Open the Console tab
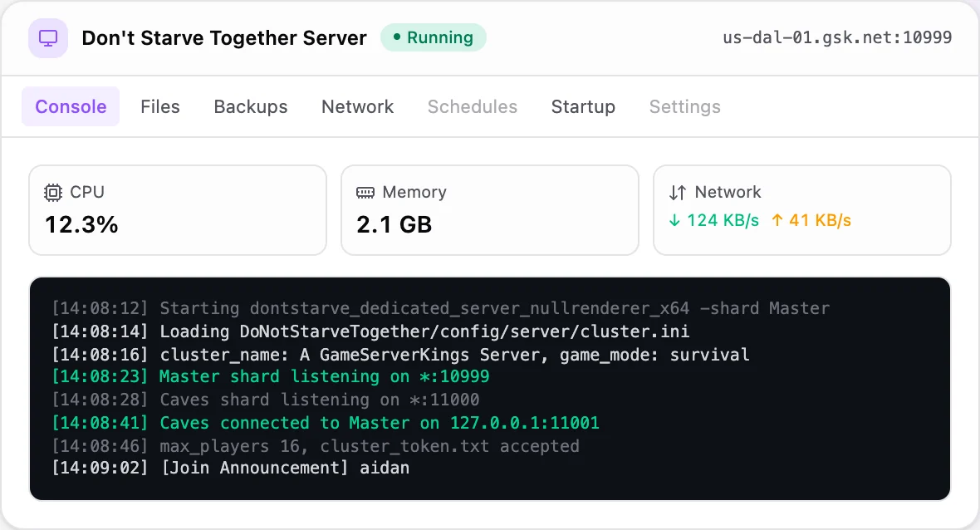980x530 pixels. pos(71,106)
